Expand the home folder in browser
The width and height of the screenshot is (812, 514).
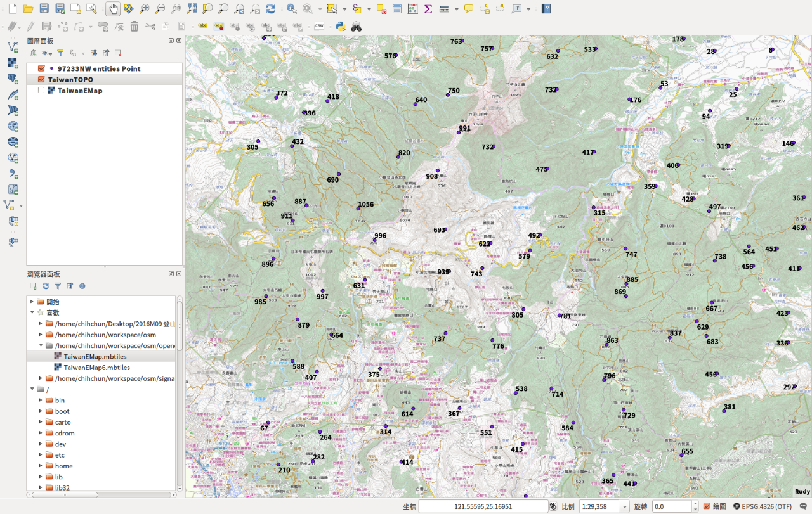tap(41, 466)
